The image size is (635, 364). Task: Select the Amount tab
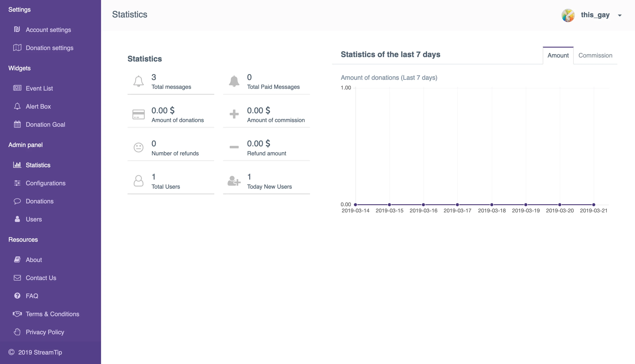click(x=558, y=56)
